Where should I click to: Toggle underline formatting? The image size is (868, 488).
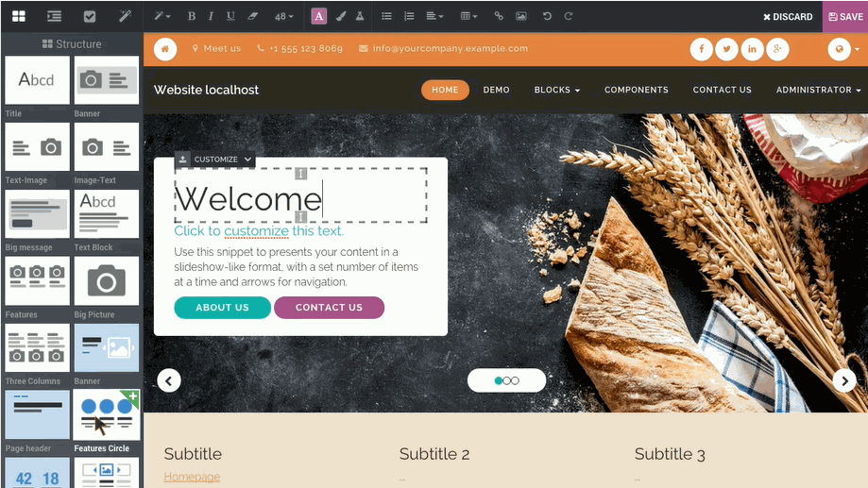tap(230, 16)
